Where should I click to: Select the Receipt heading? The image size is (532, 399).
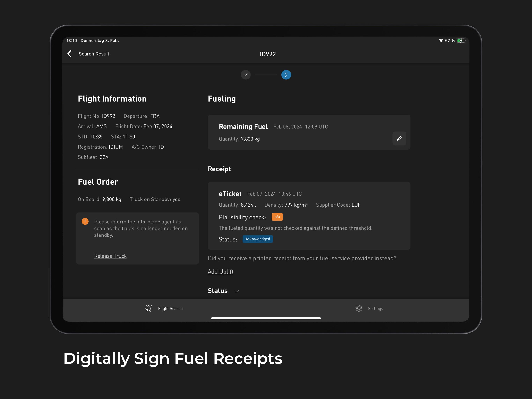219,169
